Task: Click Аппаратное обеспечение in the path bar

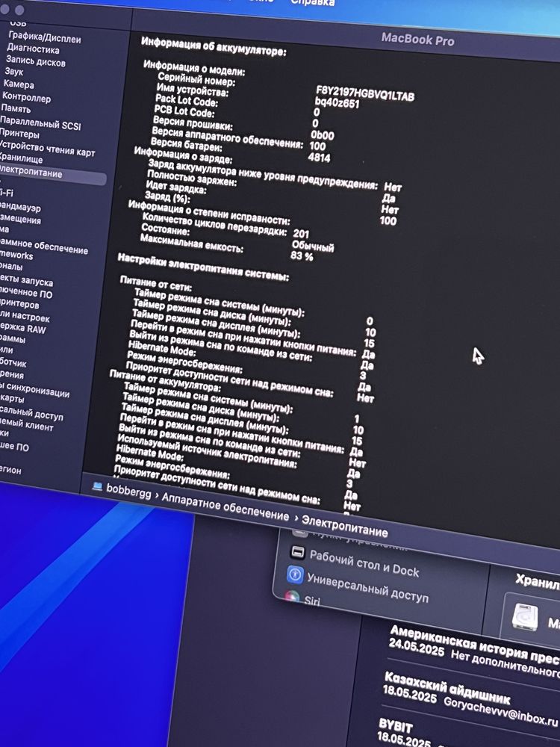Action: 225,507
